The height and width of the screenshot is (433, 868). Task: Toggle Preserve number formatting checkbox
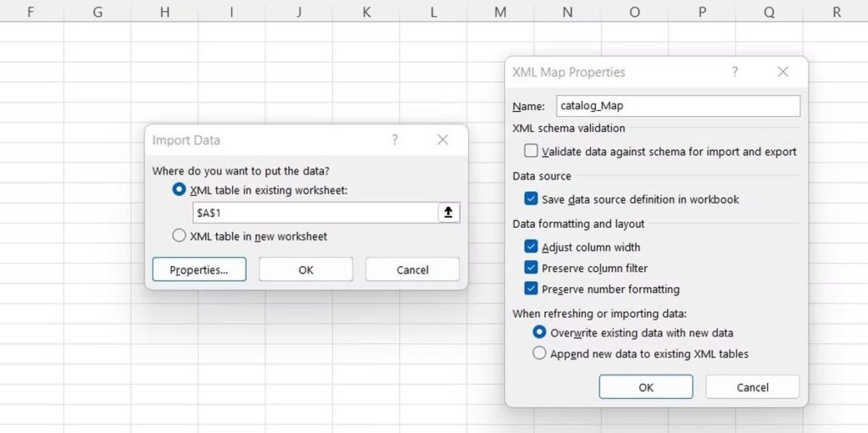(531, 289)
